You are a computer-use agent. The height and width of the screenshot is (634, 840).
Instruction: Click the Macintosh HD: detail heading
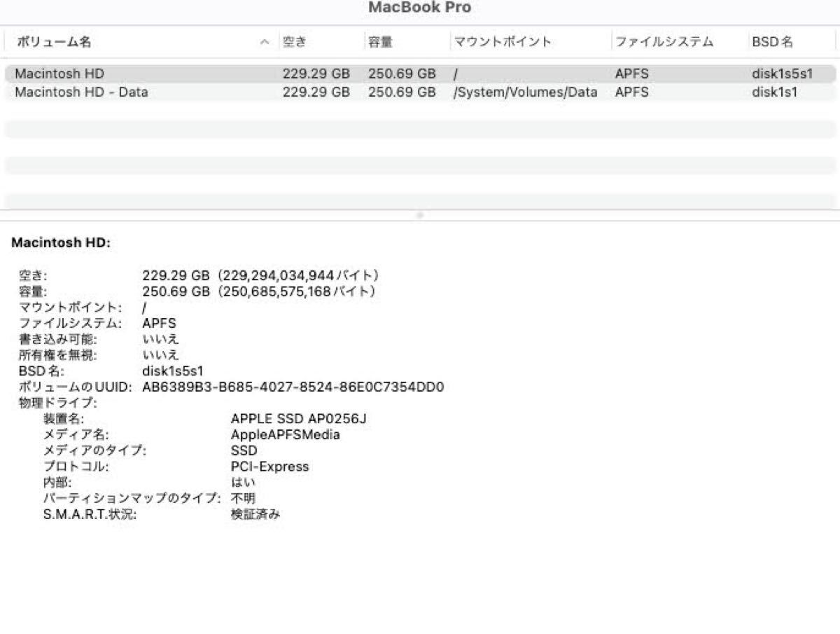pyautogui.click(x=61, y=243)
